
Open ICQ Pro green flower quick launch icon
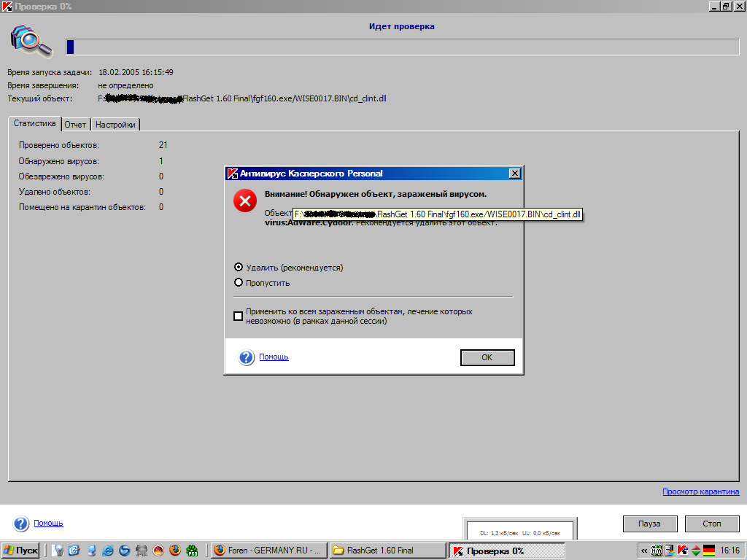192,551
